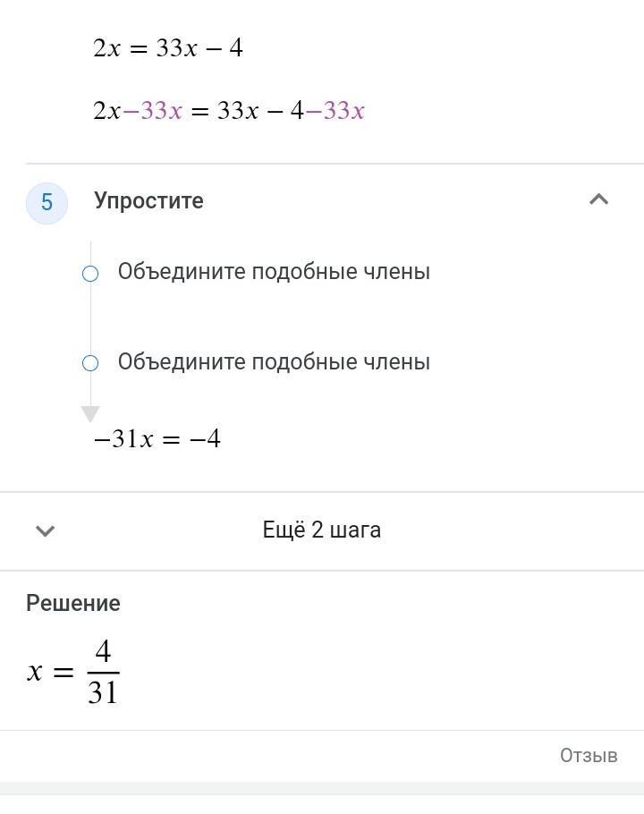The image size is (644, 814).
Task: Select the final answer x = 4/31
Action: pyautogui.click(x=73, y=671)
